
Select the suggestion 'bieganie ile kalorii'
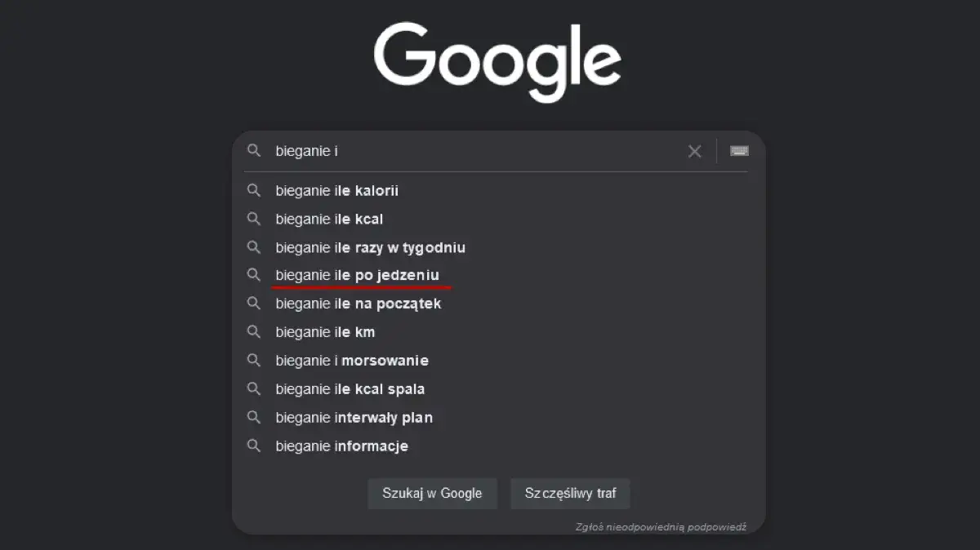(x=337, y=190)
